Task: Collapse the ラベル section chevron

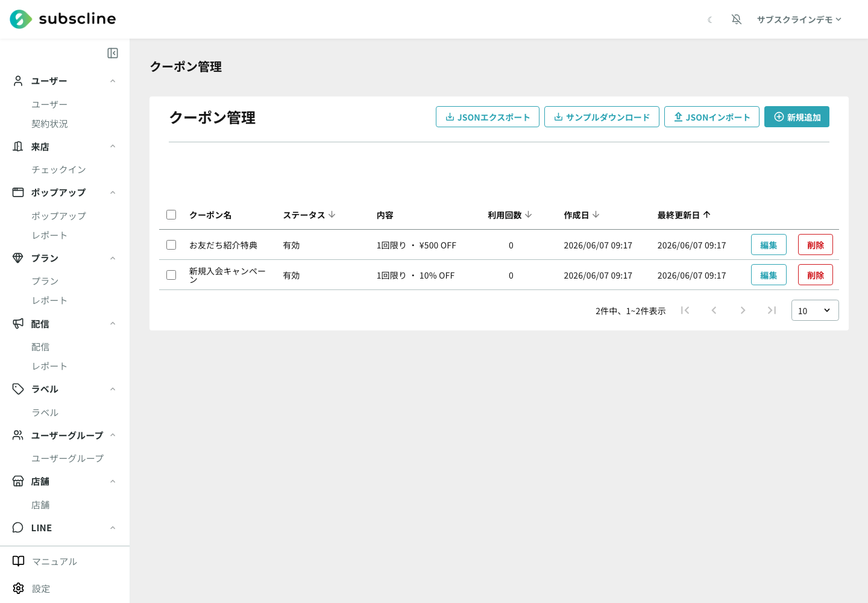Action: [x=113, y=389]
